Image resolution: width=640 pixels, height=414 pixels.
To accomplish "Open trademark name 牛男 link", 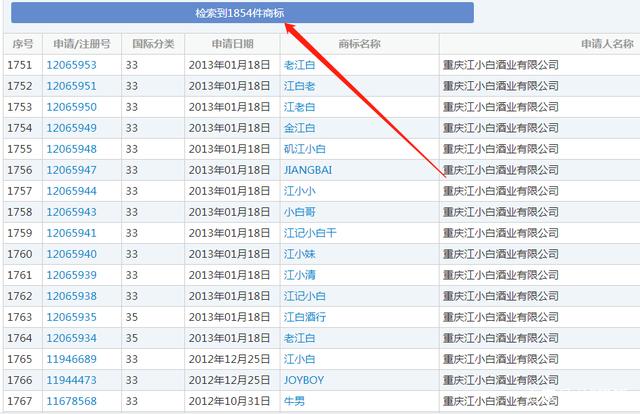I will [x=294, y=401].
